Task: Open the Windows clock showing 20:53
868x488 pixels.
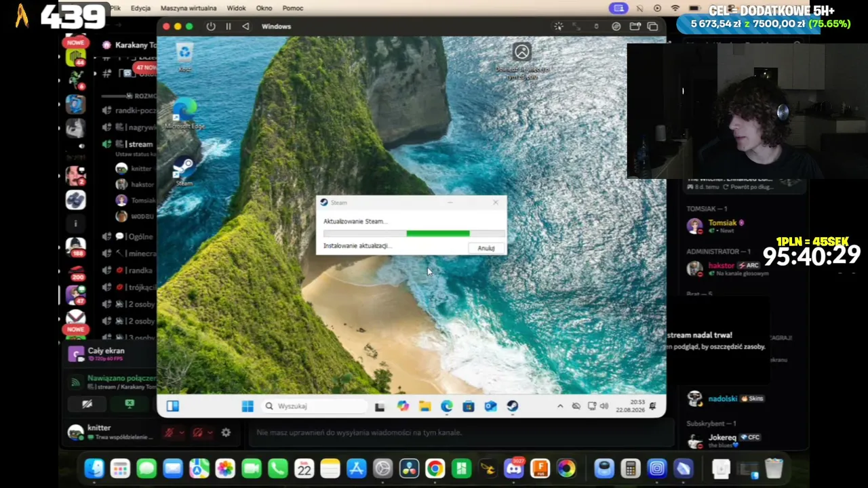Action: tap(630, 406)
